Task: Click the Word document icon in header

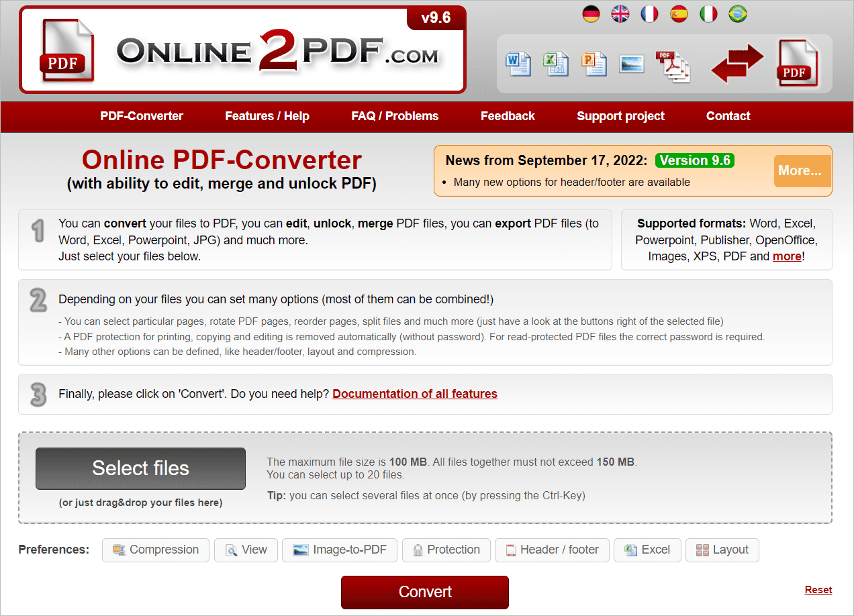Action: pos(518,64)
